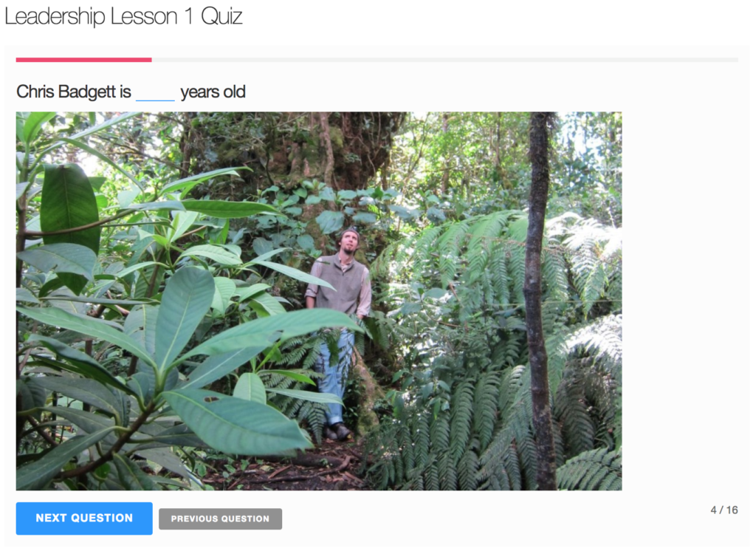Click the "Chris Badgett is" question text

click(74, 92)
